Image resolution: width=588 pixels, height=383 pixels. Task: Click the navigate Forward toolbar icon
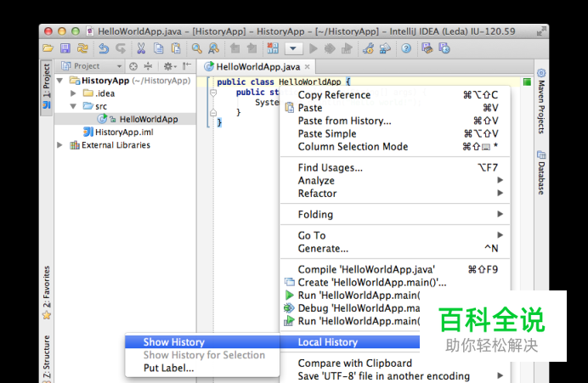(x=252, y=48)
